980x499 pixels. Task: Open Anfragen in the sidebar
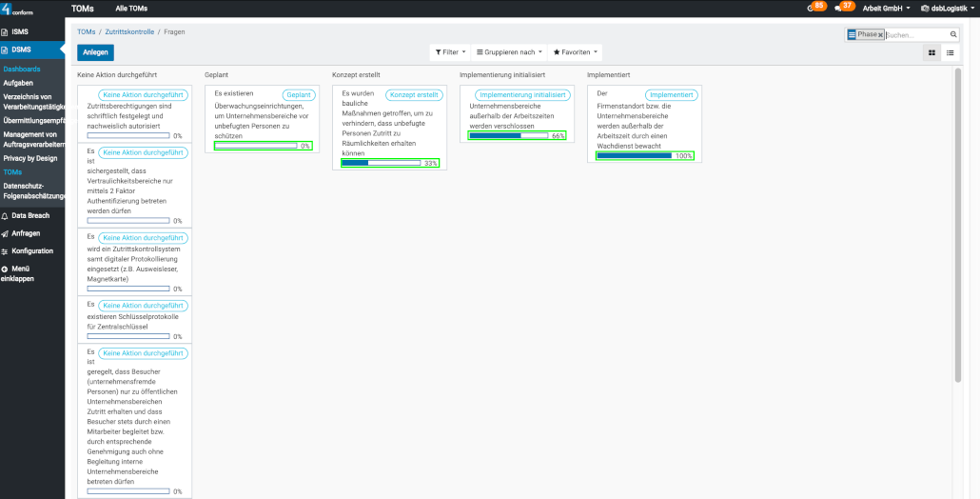point(26,233)
